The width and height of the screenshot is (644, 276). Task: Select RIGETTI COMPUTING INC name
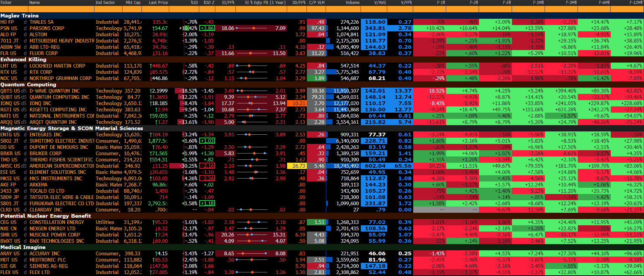point(58,110)
